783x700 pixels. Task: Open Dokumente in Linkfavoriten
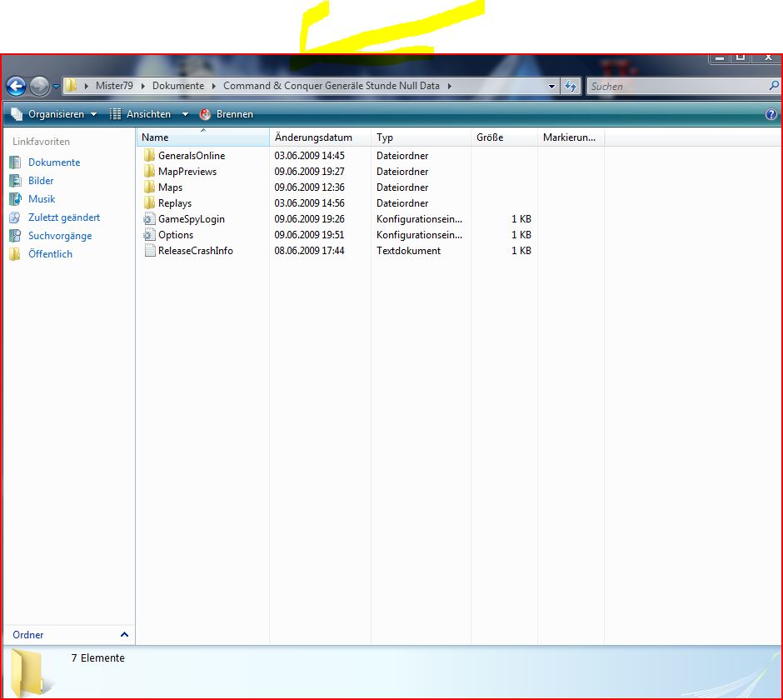point(54,162)
